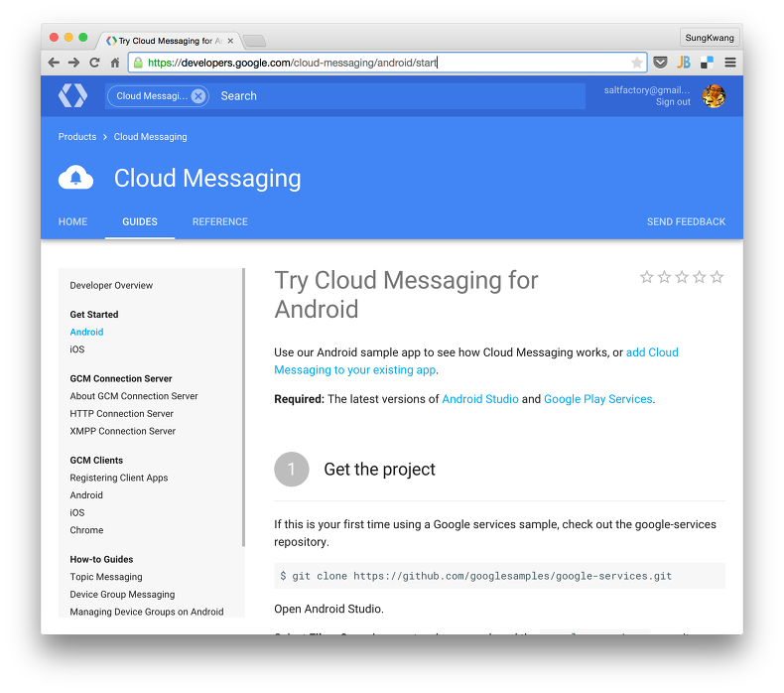784x693 pixels.
Task: Click the Google Developers logo
Action: click(x=73, y=95)
